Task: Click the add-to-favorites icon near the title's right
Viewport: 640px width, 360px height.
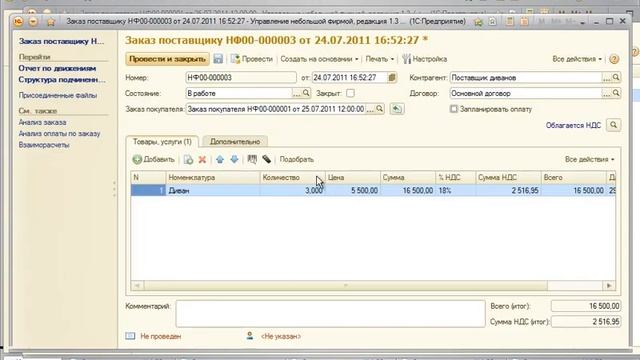Action: click(478, 21)
